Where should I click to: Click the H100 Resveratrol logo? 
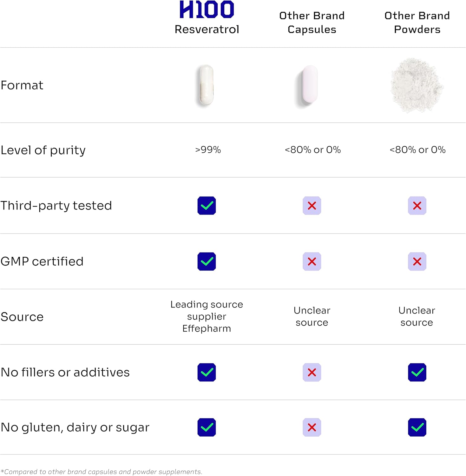[207, 10]
